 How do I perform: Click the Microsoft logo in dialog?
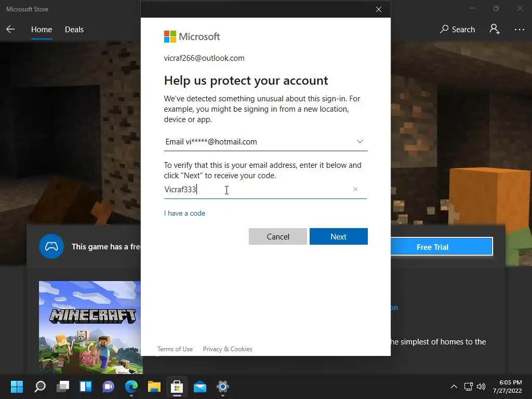(192, 37)
